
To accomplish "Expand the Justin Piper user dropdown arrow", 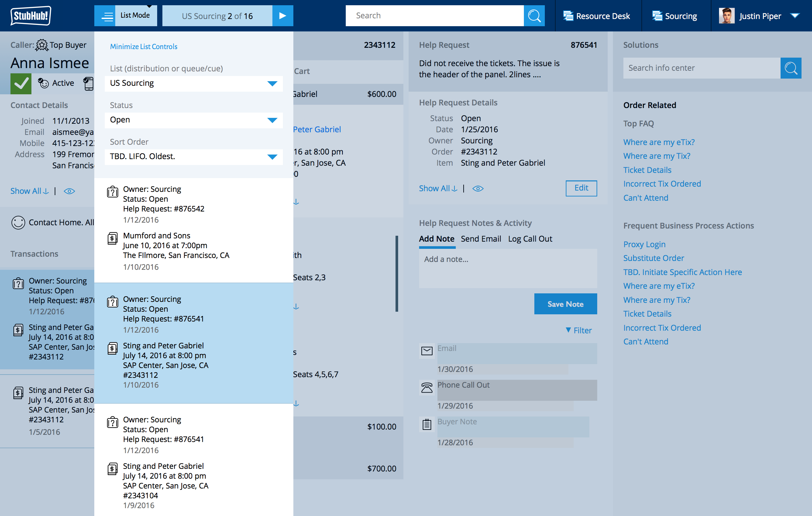I will point(795,16).
